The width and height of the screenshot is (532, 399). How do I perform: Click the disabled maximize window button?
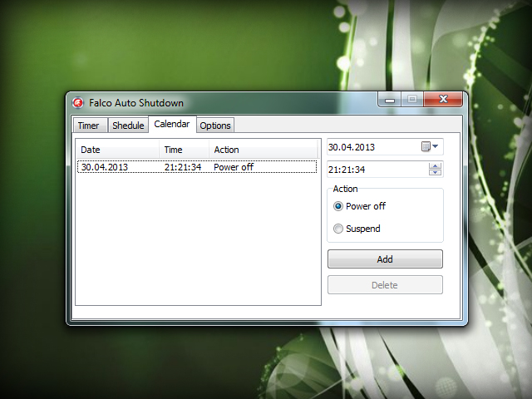coord(412,100)
